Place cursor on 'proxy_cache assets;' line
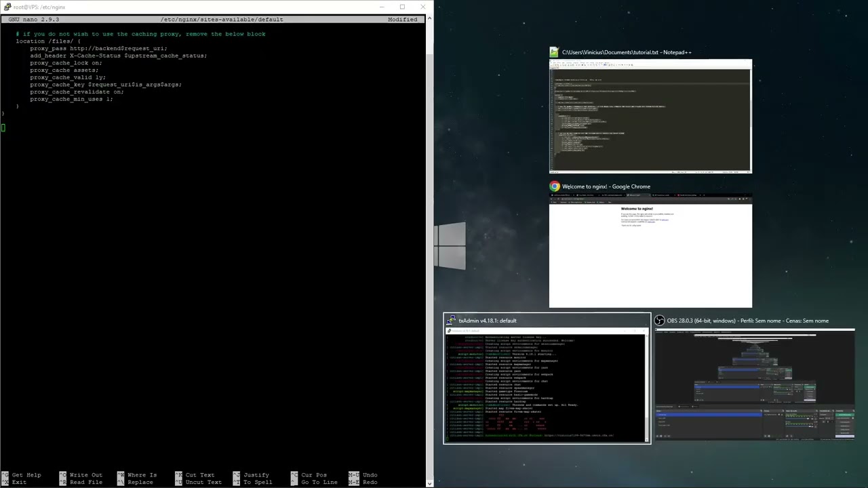868x488 pixels. click(x=64, y=70)
